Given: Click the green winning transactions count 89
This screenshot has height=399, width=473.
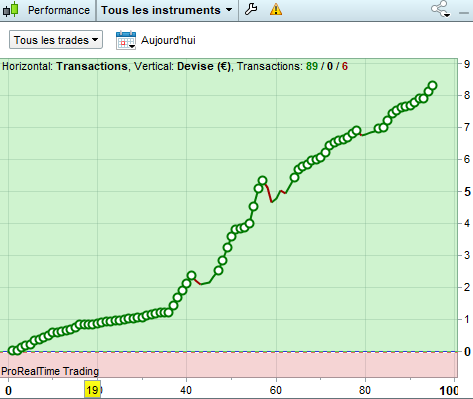Looking at the screenshot, I should coord(312,66).
